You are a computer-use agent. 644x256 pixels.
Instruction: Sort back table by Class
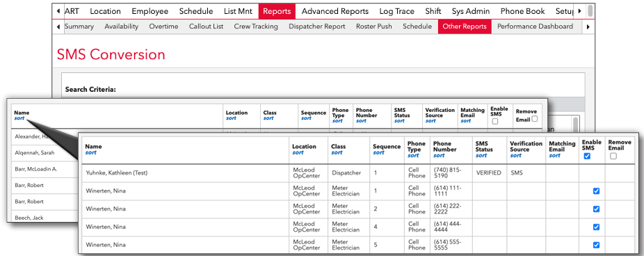268,118
